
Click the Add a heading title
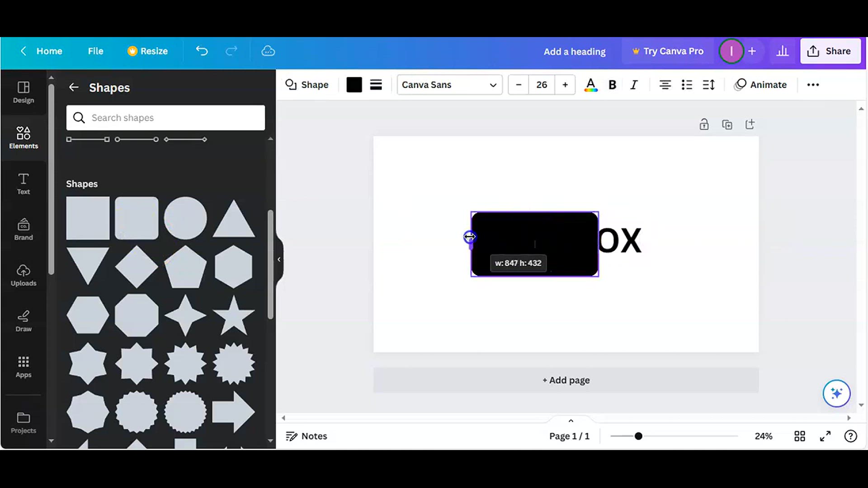575,52
